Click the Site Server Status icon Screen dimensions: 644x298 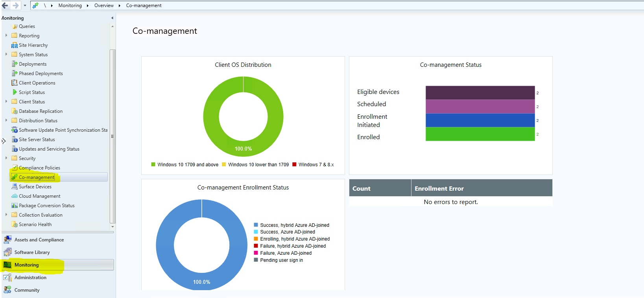click(15, 140)
